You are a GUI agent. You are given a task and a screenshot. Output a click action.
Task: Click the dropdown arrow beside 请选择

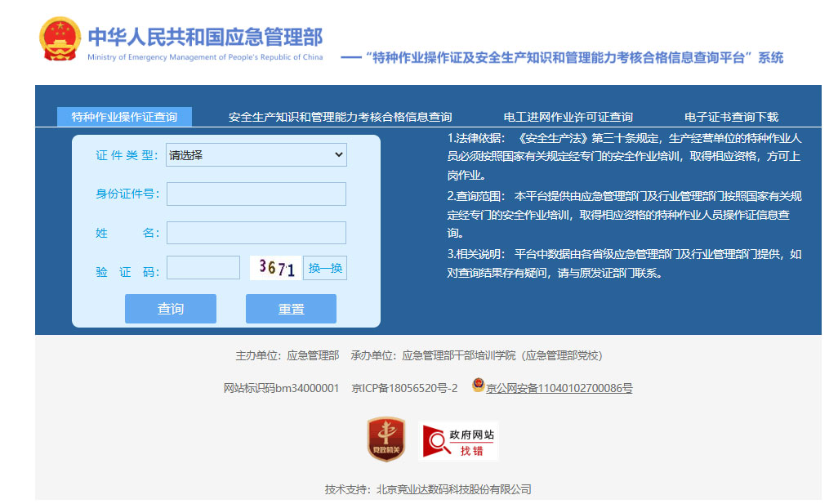click(338, 155)
